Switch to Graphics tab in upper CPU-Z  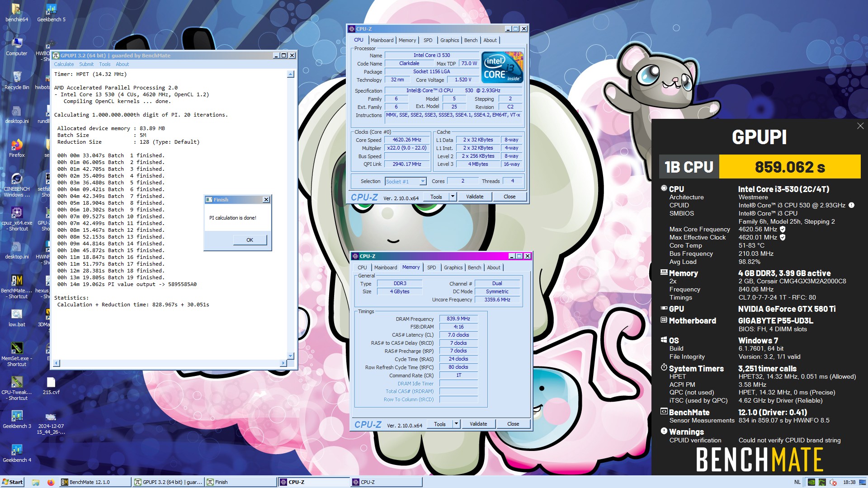449,40
